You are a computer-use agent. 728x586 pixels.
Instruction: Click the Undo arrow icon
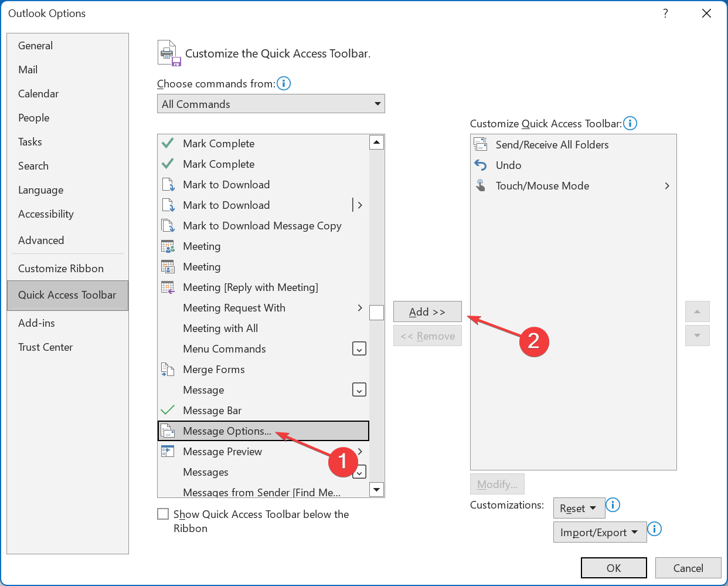coord(481,165)
